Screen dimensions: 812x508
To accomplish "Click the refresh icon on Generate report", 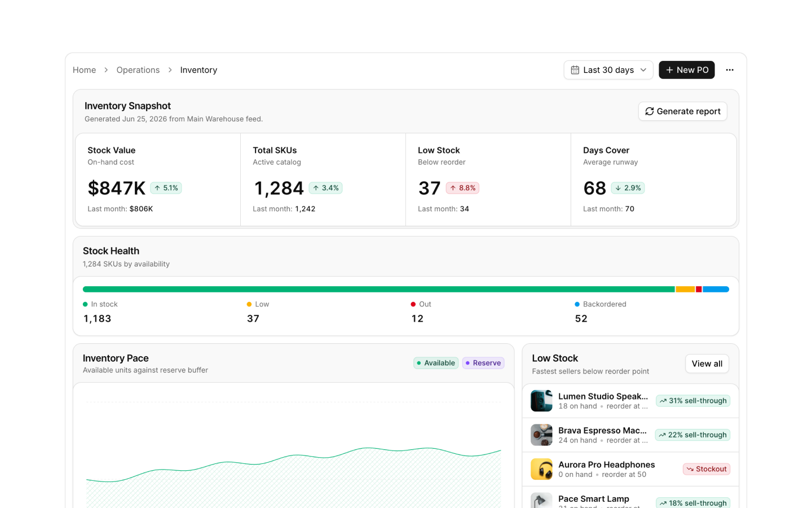I will point(650,111).
